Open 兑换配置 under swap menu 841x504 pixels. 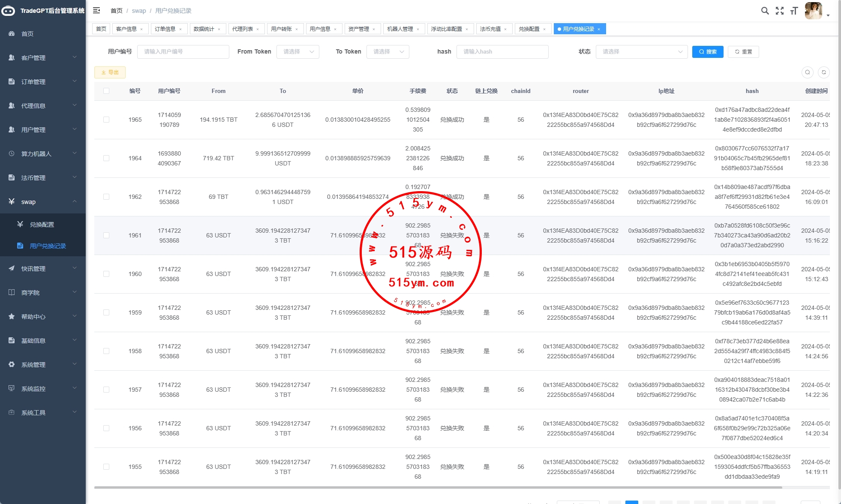pos(42,224)
